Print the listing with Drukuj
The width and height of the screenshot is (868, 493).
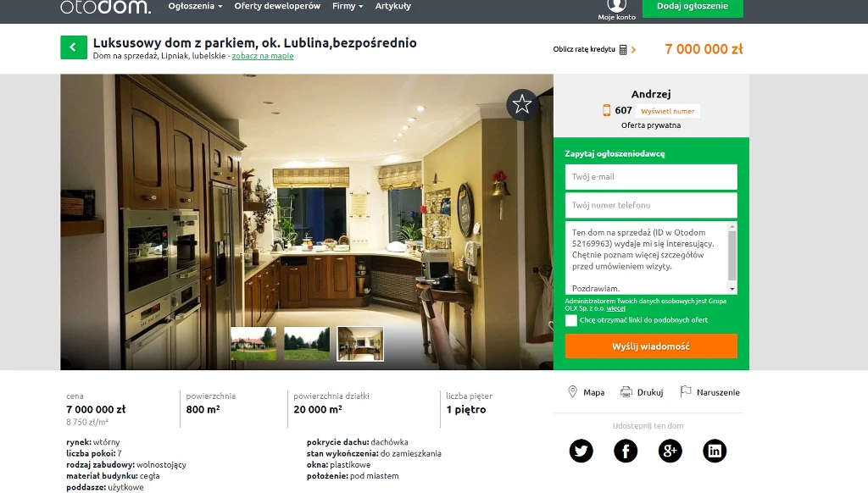pos(642,391)
